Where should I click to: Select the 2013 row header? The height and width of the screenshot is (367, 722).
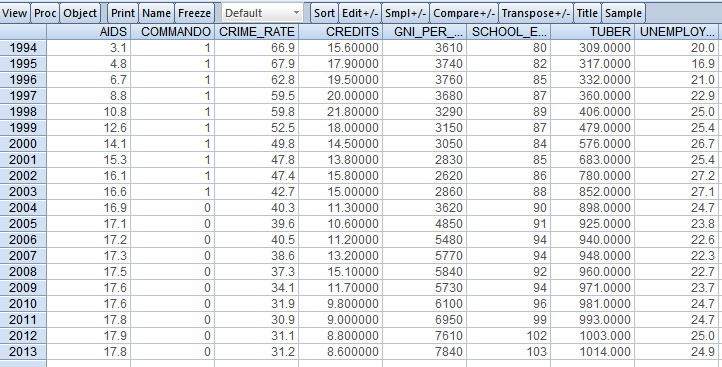(x=23, y=352)
